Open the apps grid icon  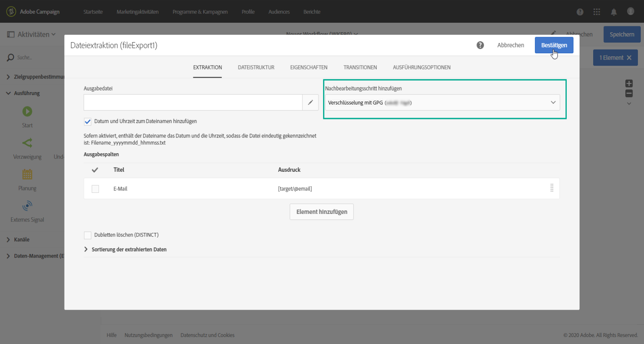(597, 12)
